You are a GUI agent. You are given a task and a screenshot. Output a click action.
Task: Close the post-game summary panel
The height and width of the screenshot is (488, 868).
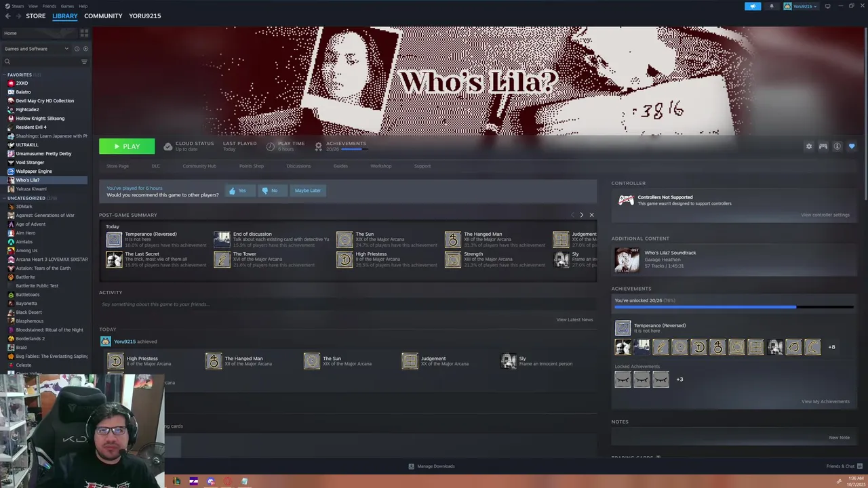pyautogui.click(x=591, y=215)
